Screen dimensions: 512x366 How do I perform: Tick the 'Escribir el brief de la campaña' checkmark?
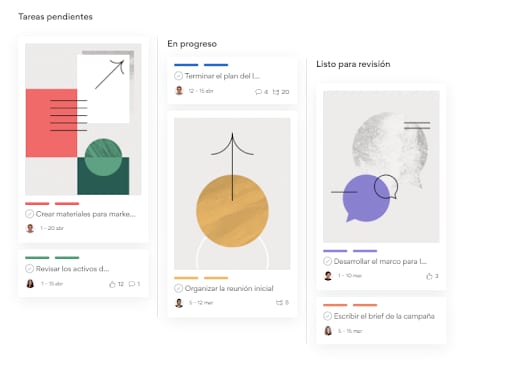pos(327,316)
